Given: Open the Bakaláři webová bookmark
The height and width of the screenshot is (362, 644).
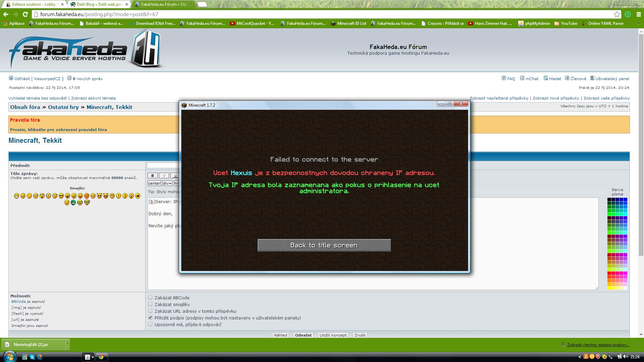Looking at the screenshot, I should [101, 23].
